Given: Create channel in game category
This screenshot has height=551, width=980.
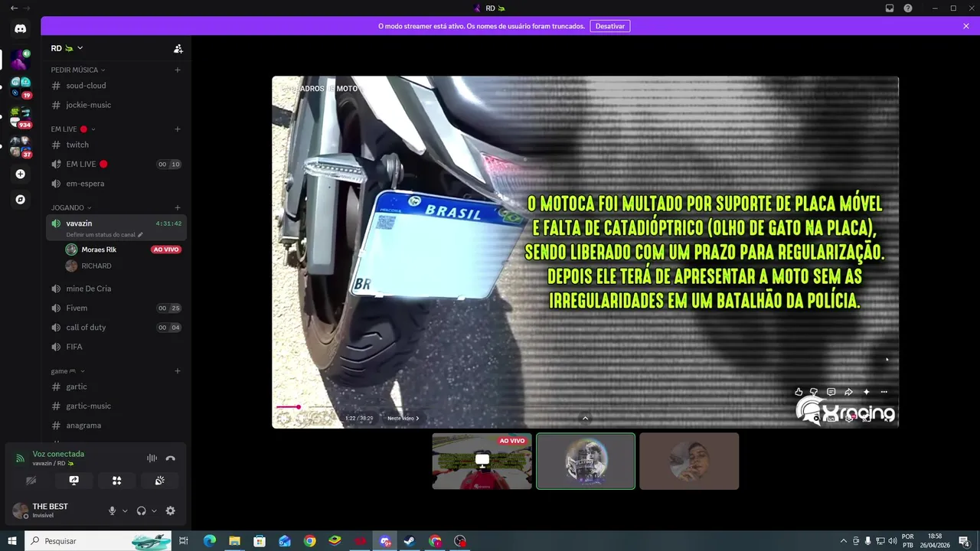Looking at the screenshot, I should (178, 371).
